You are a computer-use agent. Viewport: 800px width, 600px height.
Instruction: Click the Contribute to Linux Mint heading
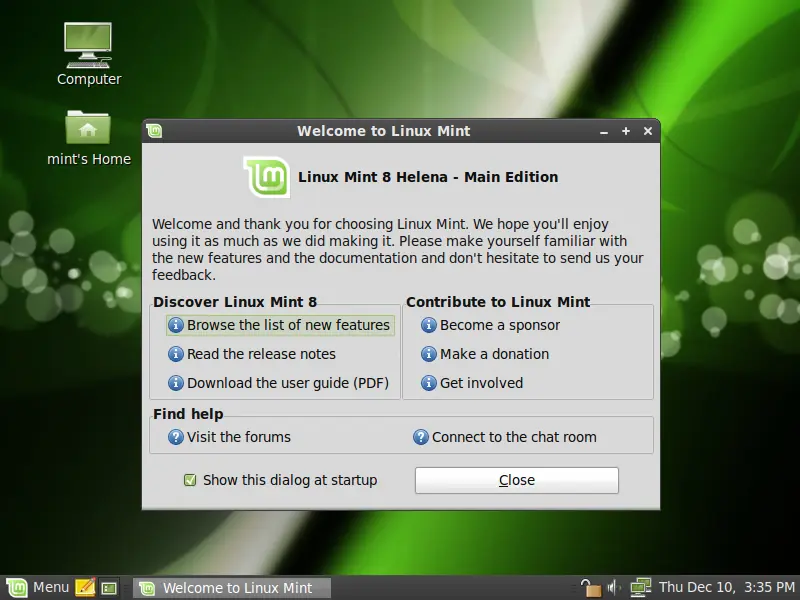tap(498, 302)
